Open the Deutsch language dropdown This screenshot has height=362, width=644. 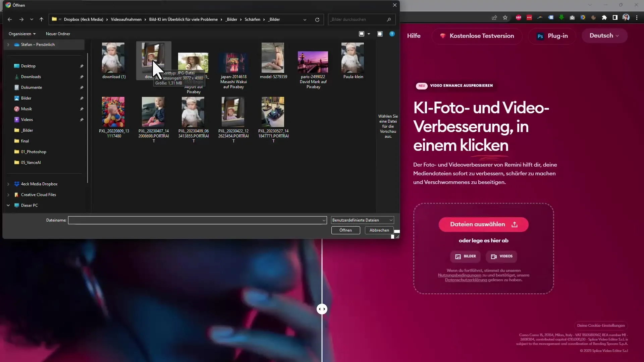click(x=604, y=36)
